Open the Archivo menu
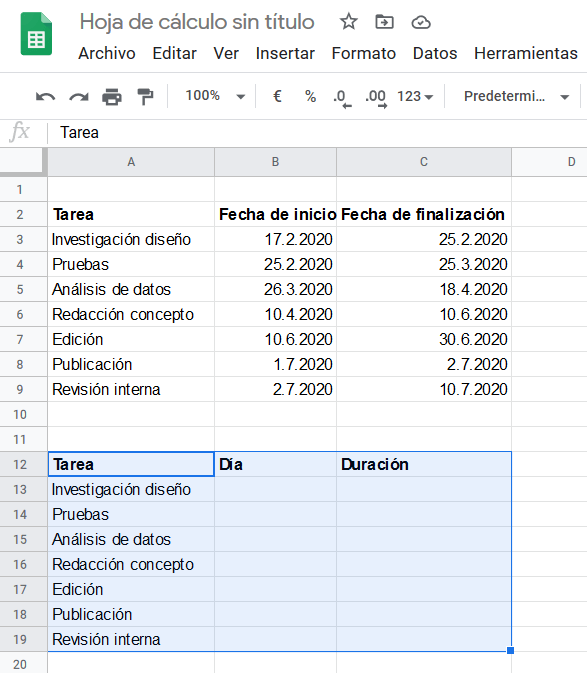 107,53
